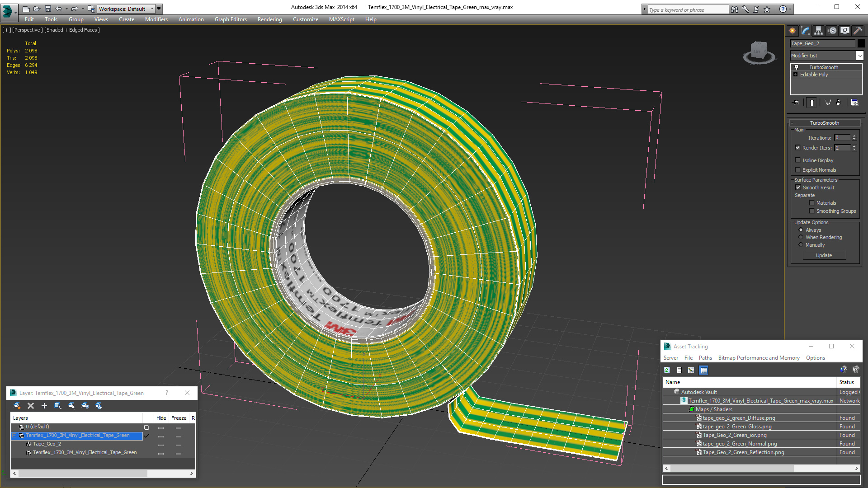Screen dimensions: 868x488
Task: Toggle TurboSmooth modifier lightbulb icon
Action: tap(797, 67)
